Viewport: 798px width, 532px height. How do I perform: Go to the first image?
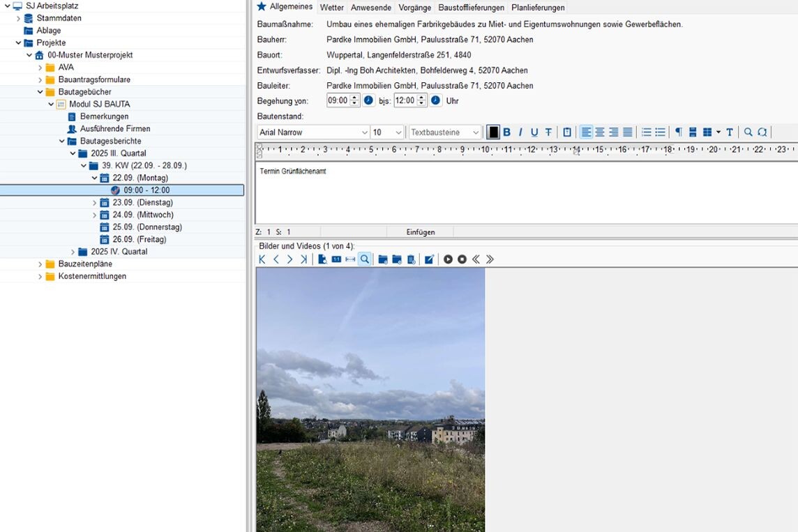click(262, 259)
